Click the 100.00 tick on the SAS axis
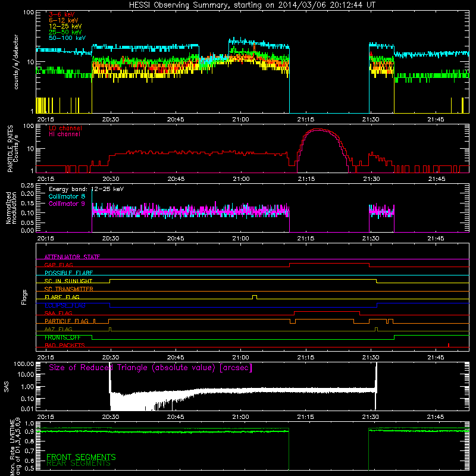Image resolution: width=476 pixels, height=476 pixels. click(24, 364)
